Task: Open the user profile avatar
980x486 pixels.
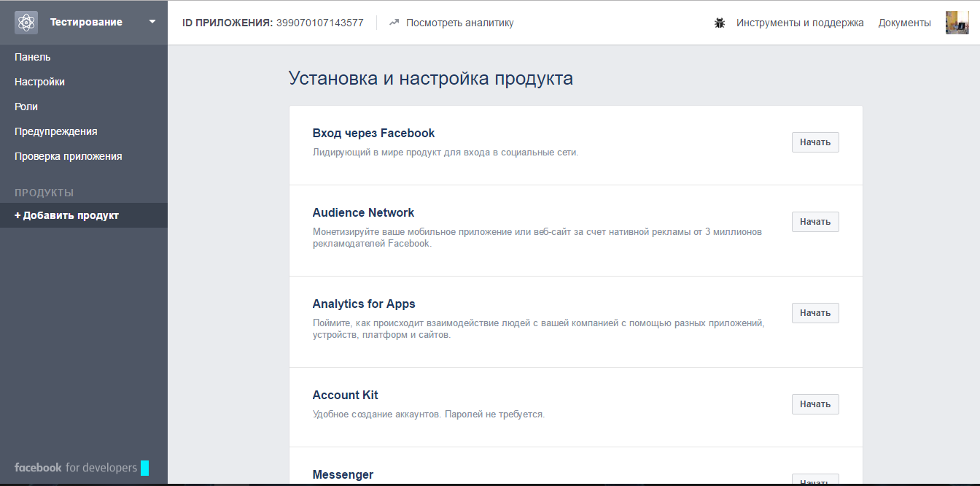Action: [957, 23]
